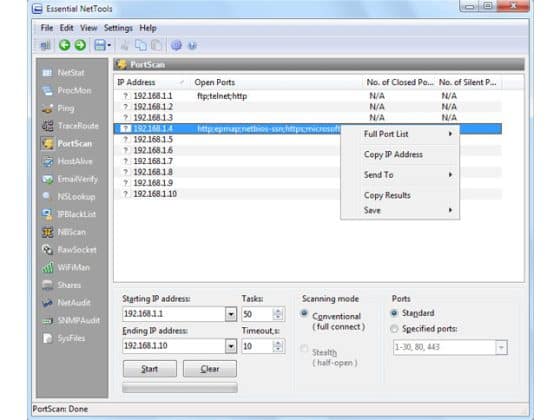
Task: Expand Ending IP address dropdown
Action: (x=231, y=346)
